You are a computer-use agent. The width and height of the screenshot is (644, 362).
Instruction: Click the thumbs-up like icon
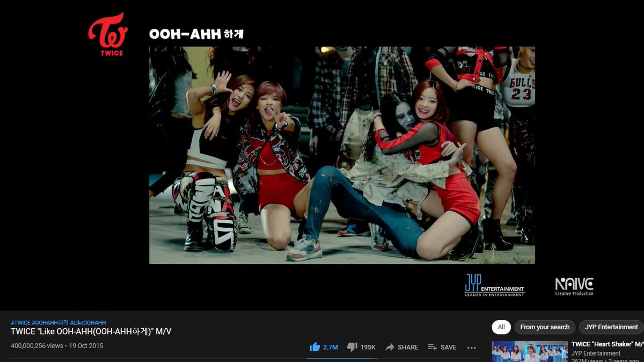click(314, 347)
